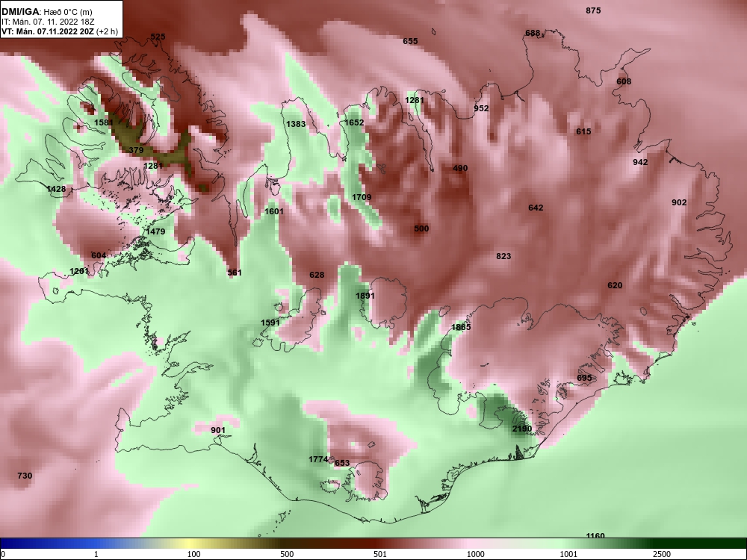
Task: Click the map value 490
Action: (x=460, y=169)
